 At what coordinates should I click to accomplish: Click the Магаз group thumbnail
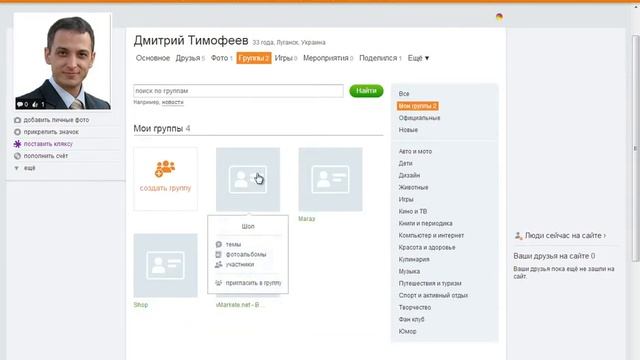(330, 179)
